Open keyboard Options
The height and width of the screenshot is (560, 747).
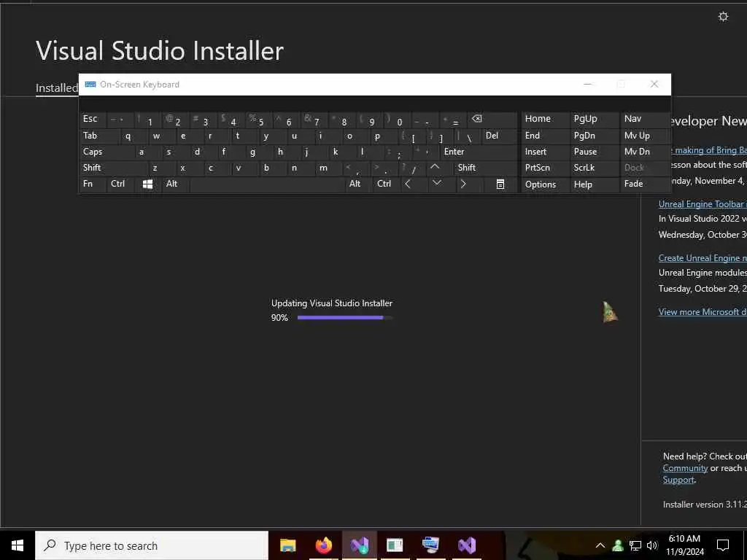544,184
